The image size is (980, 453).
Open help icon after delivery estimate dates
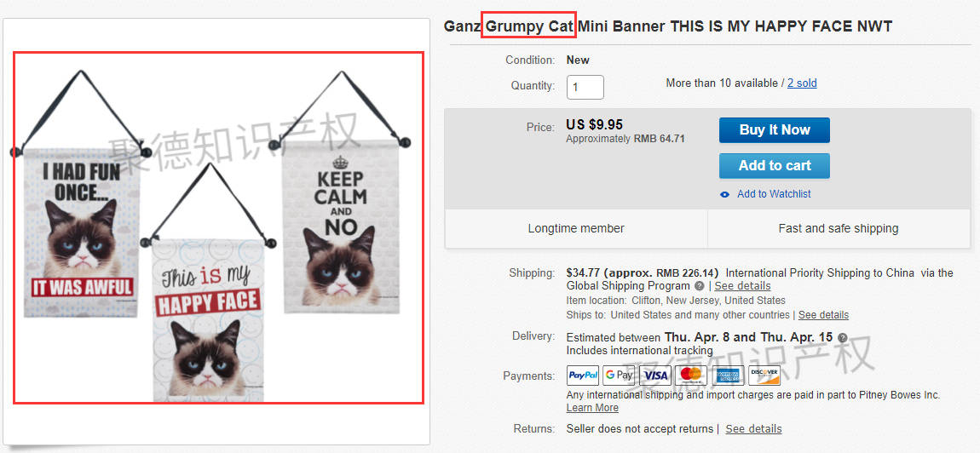coord(843,338)
